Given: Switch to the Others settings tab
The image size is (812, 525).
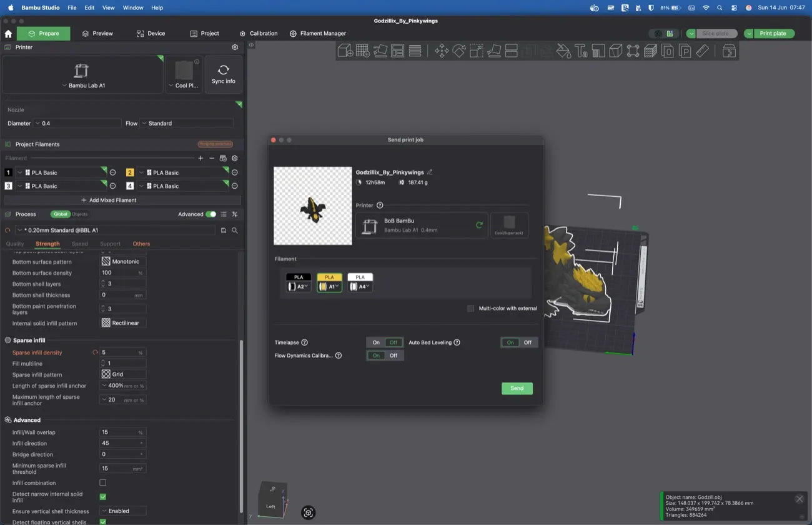Looking at the screenshot, I should pyautogui.click(x=141, y=244).
